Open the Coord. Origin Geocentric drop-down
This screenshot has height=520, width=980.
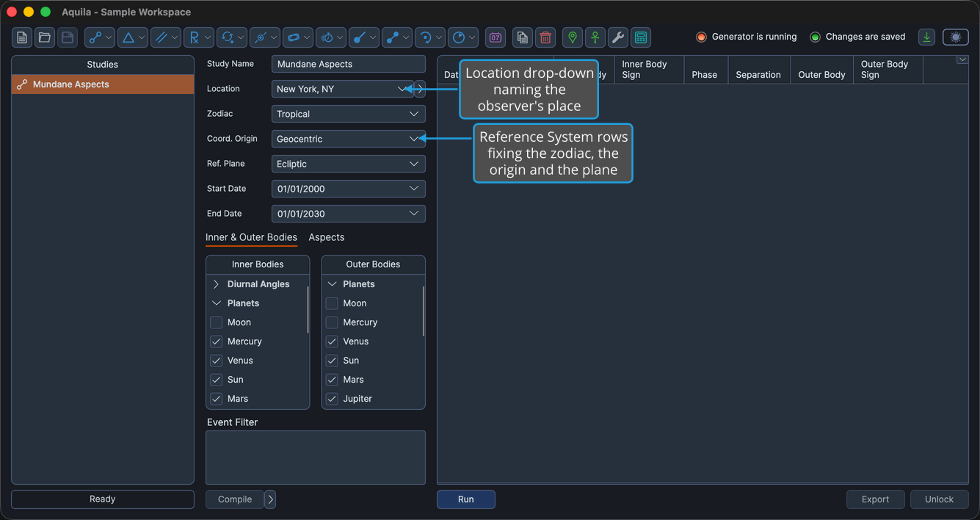(349, 139)
